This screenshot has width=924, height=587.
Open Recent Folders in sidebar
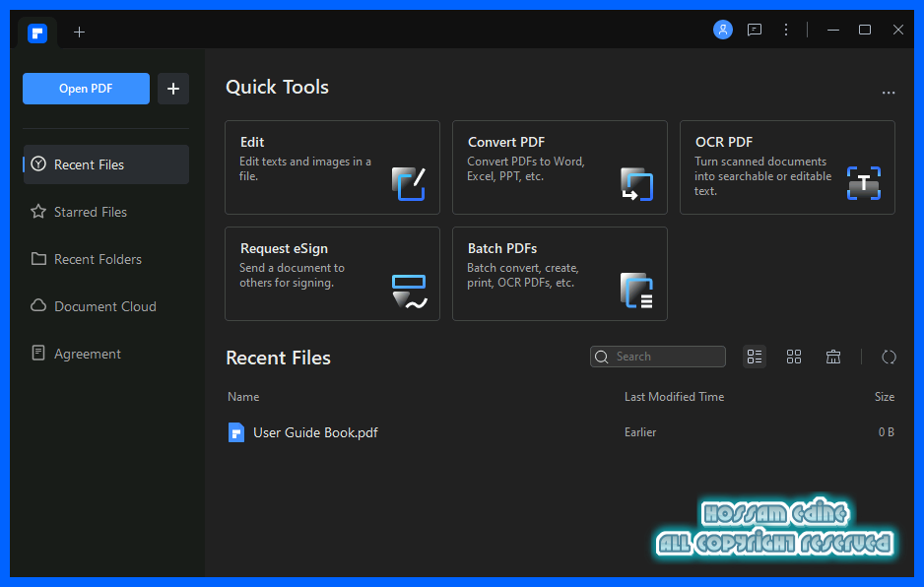pos(106,259)
